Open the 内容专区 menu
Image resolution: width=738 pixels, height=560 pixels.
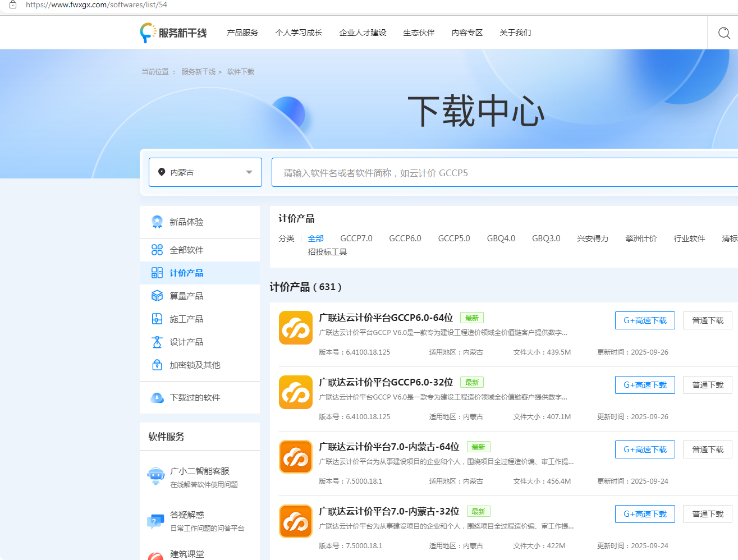(x=467, y=33)
